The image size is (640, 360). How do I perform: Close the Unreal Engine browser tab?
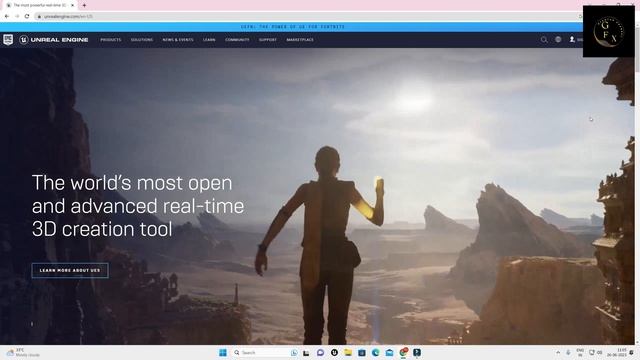[72, 5]
